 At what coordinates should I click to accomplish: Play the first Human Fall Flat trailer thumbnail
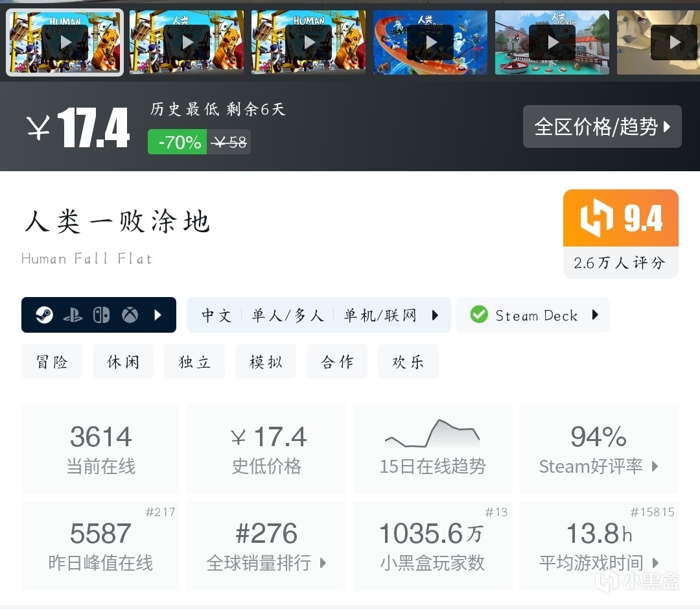65,42
